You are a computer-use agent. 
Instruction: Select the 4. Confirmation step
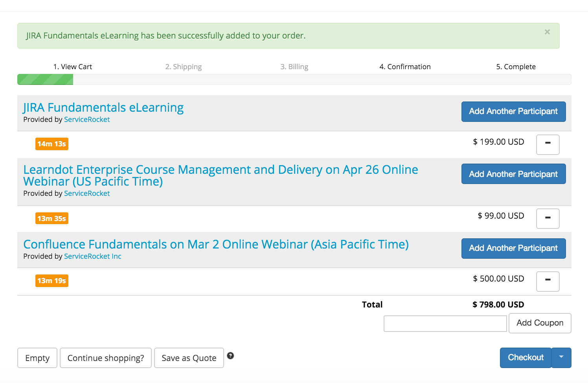405,67
